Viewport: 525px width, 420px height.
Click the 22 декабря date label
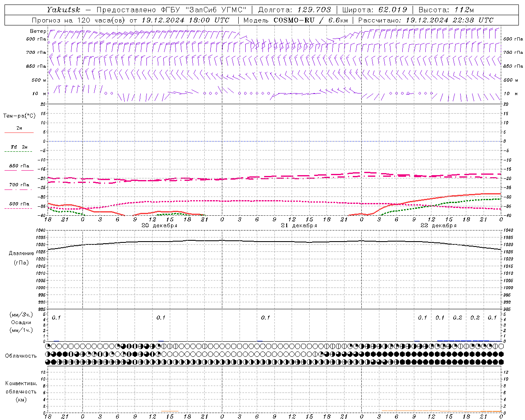438,226
